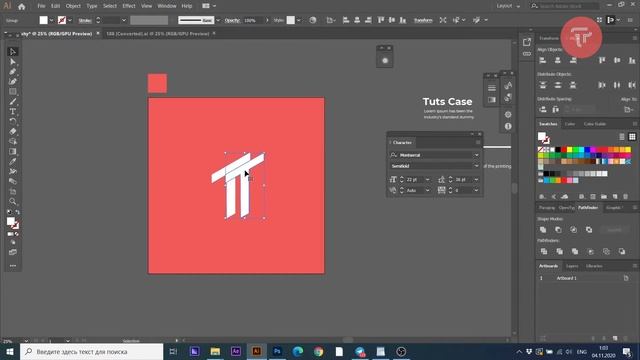
Task: Open the fill color dropdown in control bar
Action: pos(51,20)
